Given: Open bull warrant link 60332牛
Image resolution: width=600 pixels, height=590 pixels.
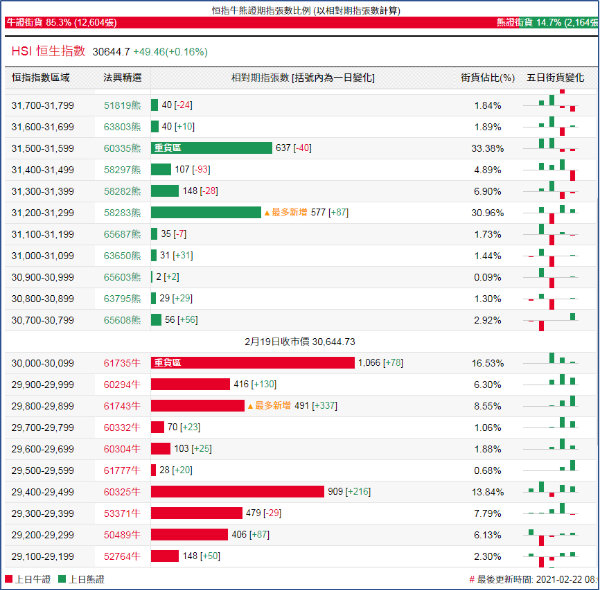Looking at the screenshot, I should coord(122,427).
